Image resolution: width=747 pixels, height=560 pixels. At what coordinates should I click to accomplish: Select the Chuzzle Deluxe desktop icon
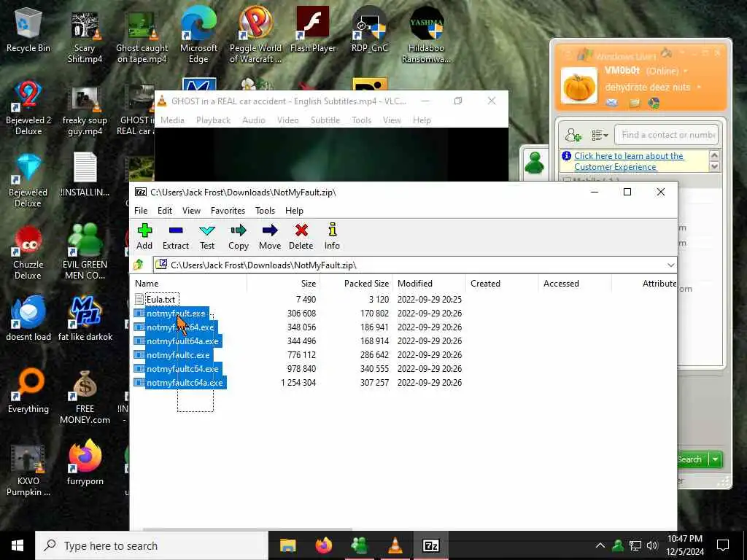(x=28, y=253)
